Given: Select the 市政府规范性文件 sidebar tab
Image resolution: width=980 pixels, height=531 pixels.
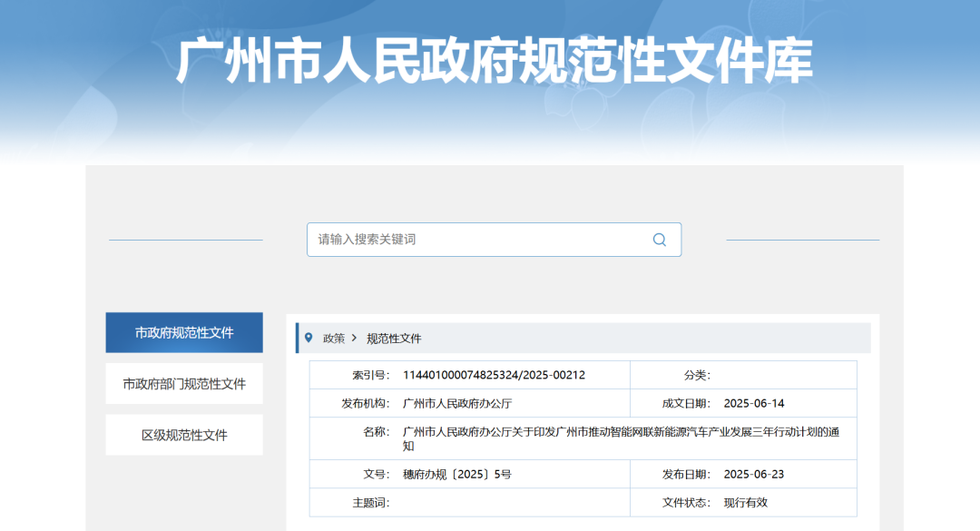Looking at the screenshot, I should [184, 332].
